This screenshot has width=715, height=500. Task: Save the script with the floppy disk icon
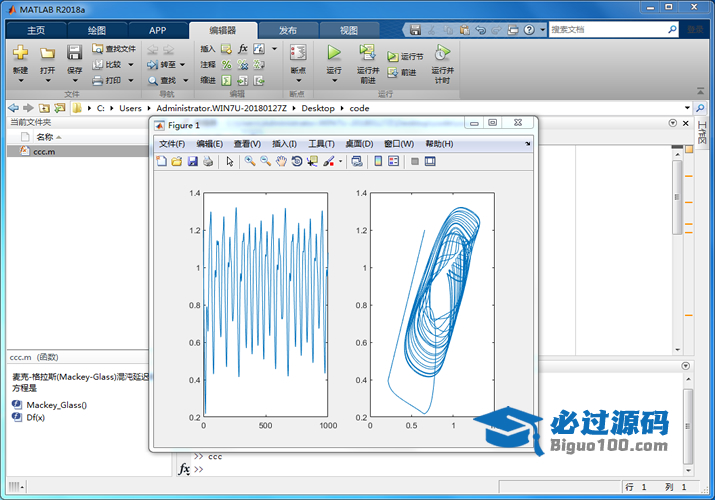74,52
